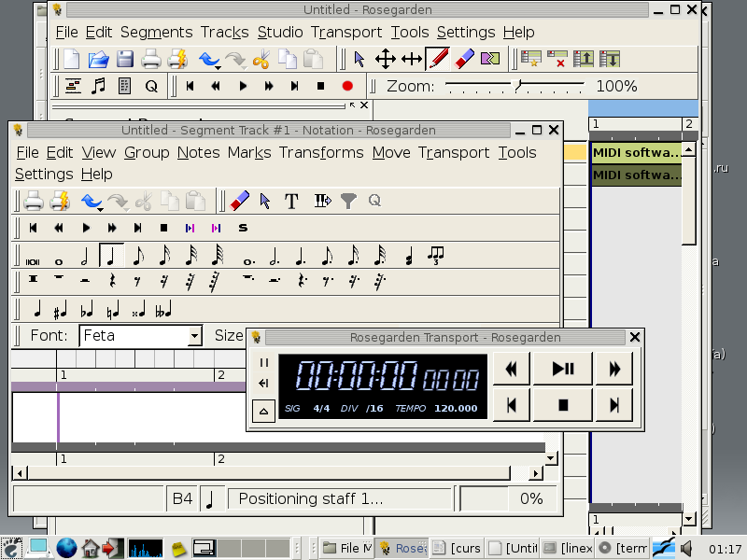Click the volume speaker icon in tray

click(x=686, y=548)
